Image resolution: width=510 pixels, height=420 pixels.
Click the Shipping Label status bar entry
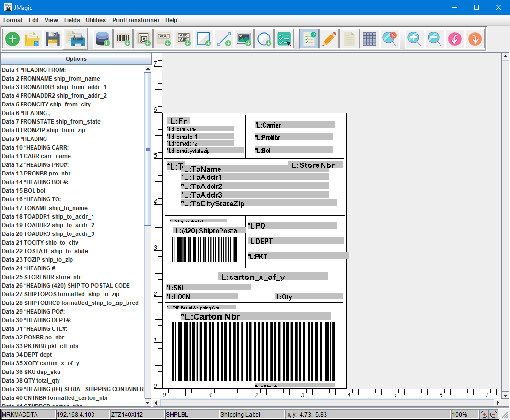coord(252,414)
